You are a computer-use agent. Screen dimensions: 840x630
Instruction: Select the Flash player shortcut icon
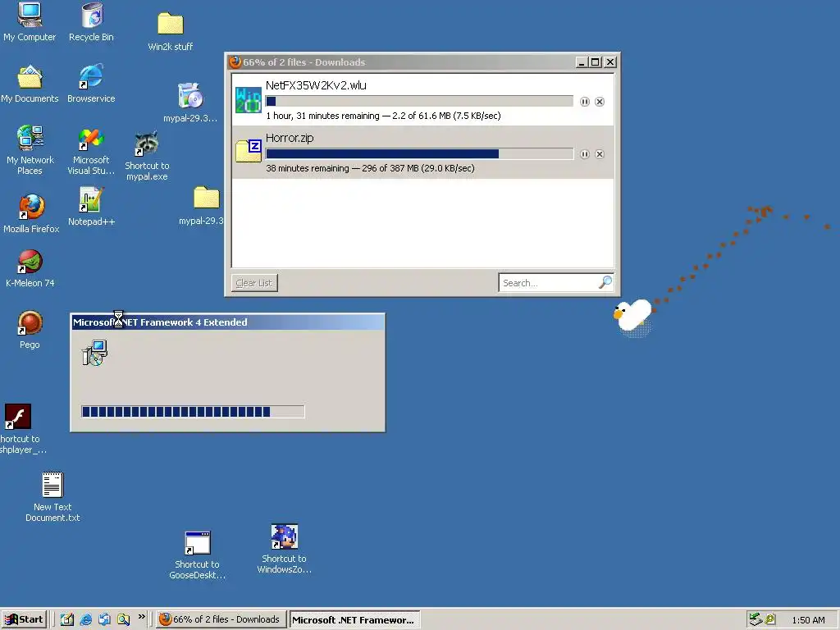pos(18,416)
